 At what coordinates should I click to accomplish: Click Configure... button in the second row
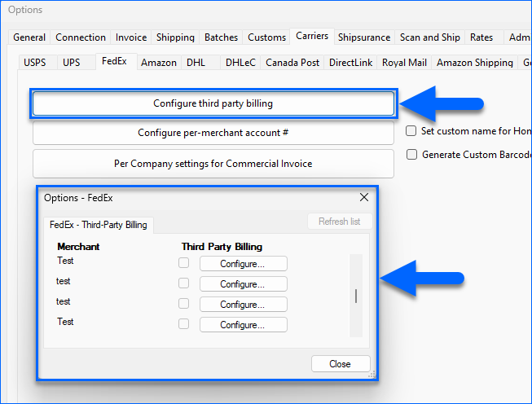pyautogui.click(x=244, y=284)
